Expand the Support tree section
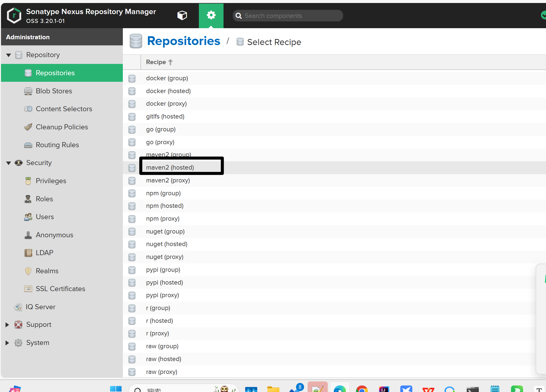The height and width of the screenshot is (392, 546). pos(7,325)
